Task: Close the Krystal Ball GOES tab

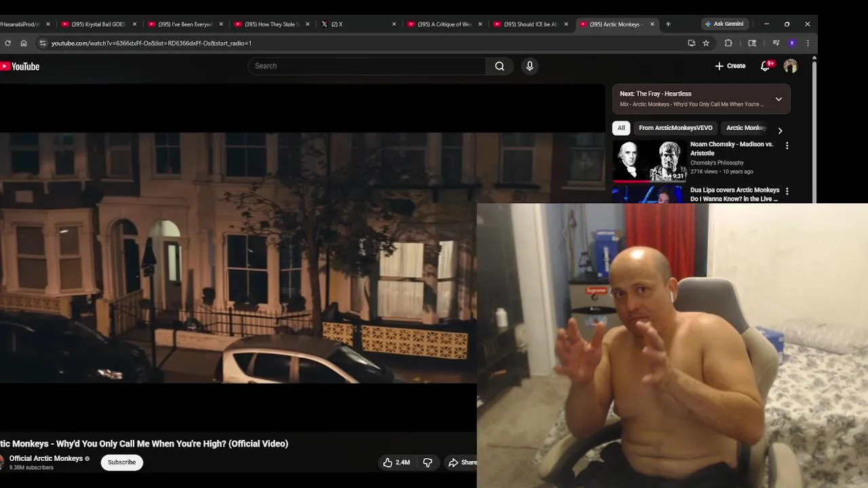Action: coord(134,24)
